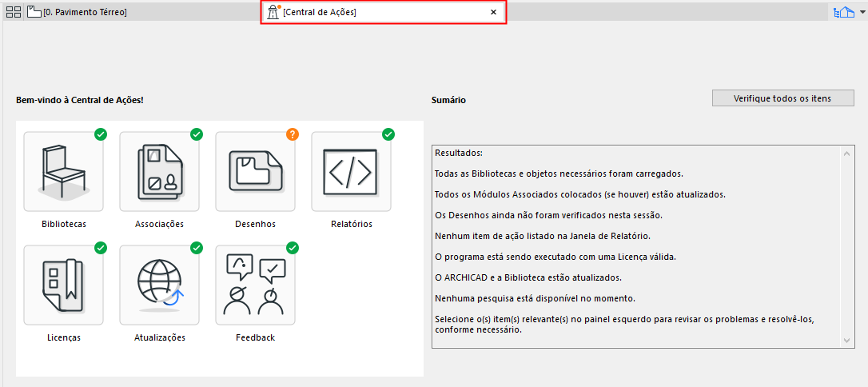Click the floor plan icon beside Pavimento Térreo
Screen dimensions: 868x387
pos(34,12)
